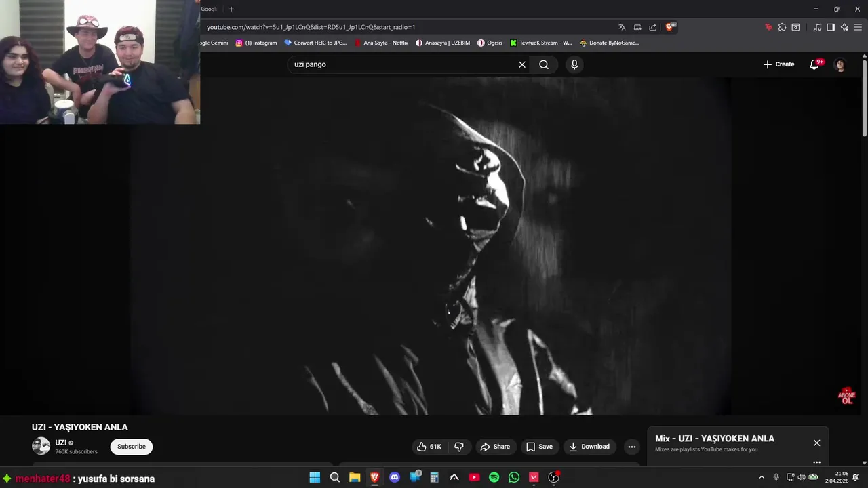Subscribe to the UZI channel
Viewport: 868px width, 488px height.
pos(132,447)
